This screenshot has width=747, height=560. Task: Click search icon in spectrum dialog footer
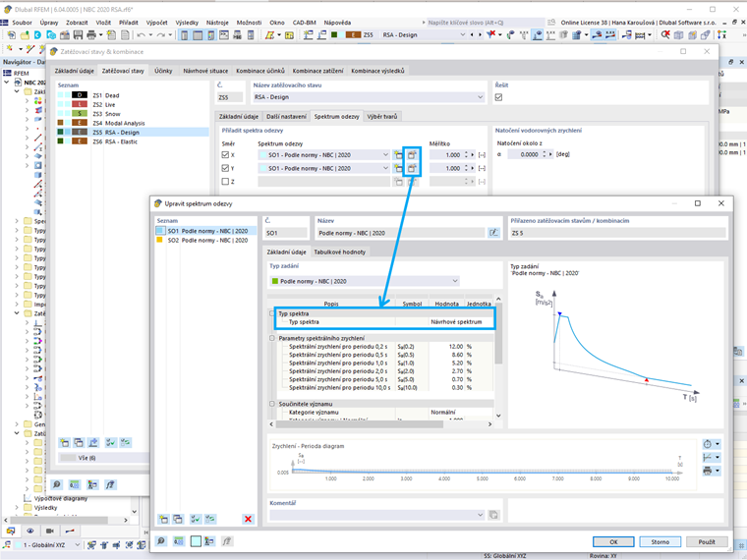161,541
